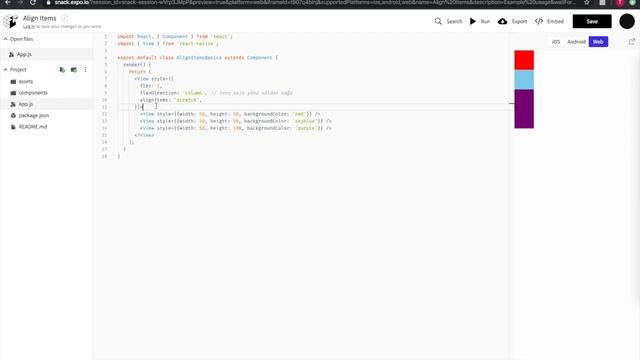Click the Run play icon
This screenshot has width=640, height=360.
pyautogui.click(x=473, y=21)
